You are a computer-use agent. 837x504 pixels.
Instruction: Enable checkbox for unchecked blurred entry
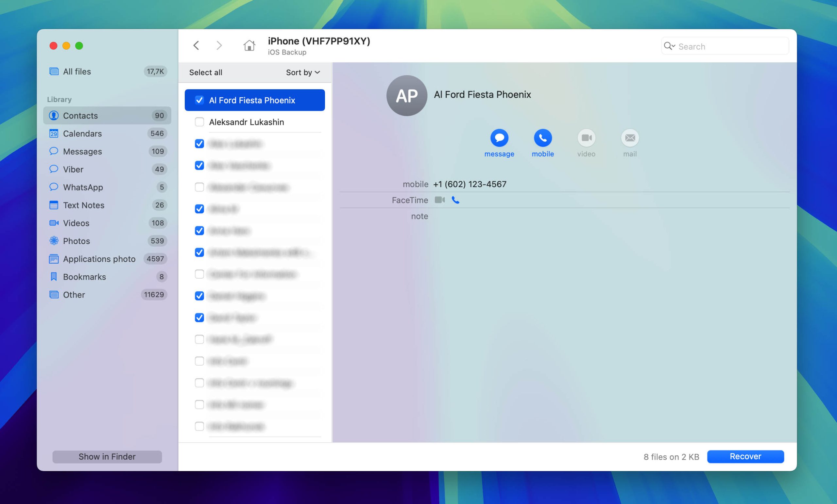tap(199, 187)
